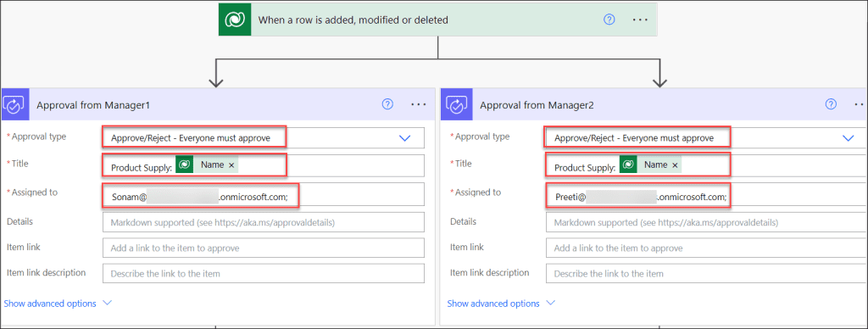Click Name token text in Manager1 Title
The image size is (868, 329).
pyautogui.click(x=213, y=164)
